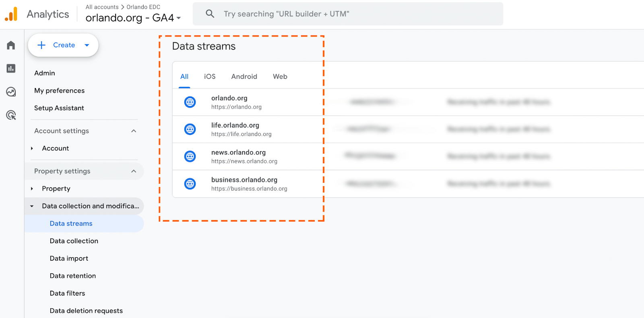Open the orlando.org stream name

229,98
